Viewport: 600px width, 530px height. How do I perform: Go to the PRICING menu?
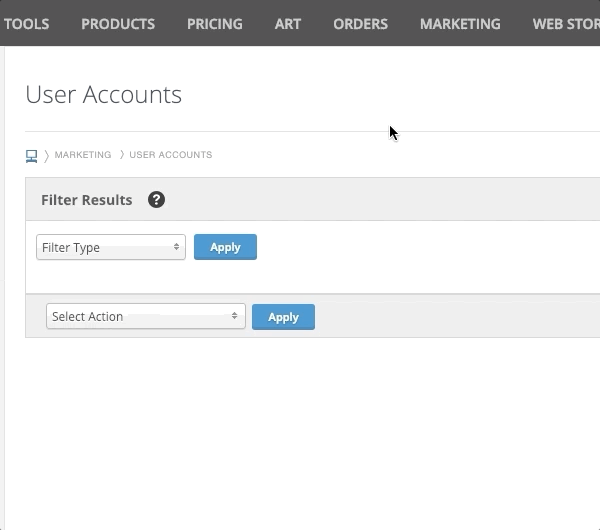tap(214, 24)
